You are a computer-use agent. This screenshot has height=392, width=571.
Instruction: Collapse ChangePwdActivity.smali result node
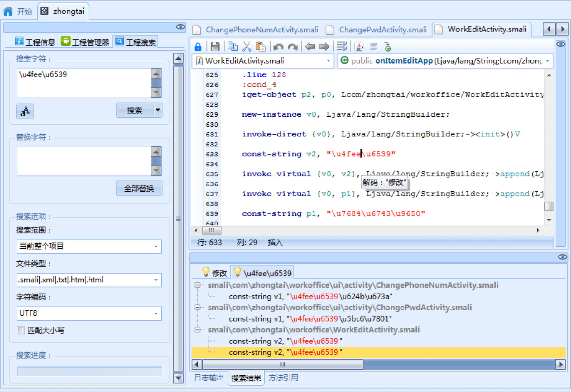[198, 308]
